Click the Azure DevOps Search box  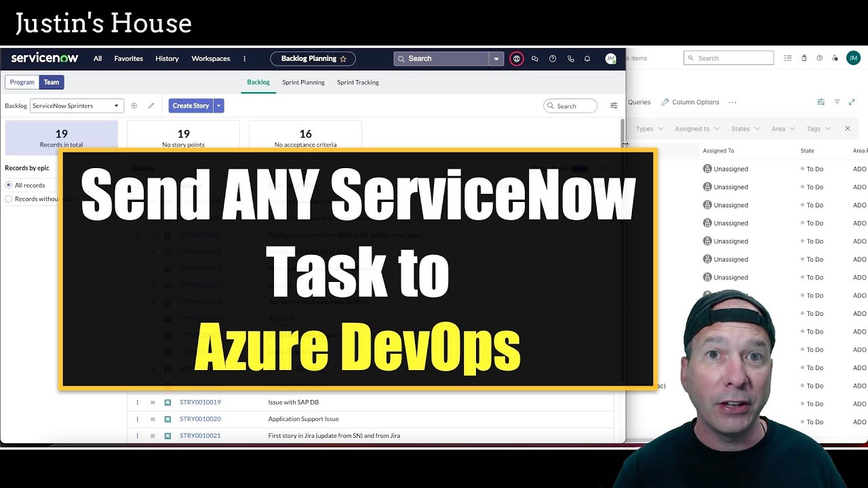tap(728, 58)
